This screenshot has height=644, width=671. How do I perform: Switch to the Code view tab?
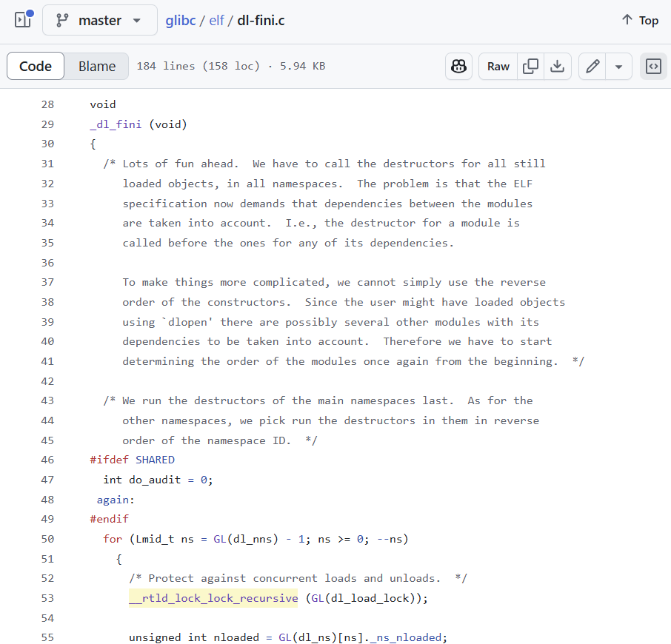point(36,67)
